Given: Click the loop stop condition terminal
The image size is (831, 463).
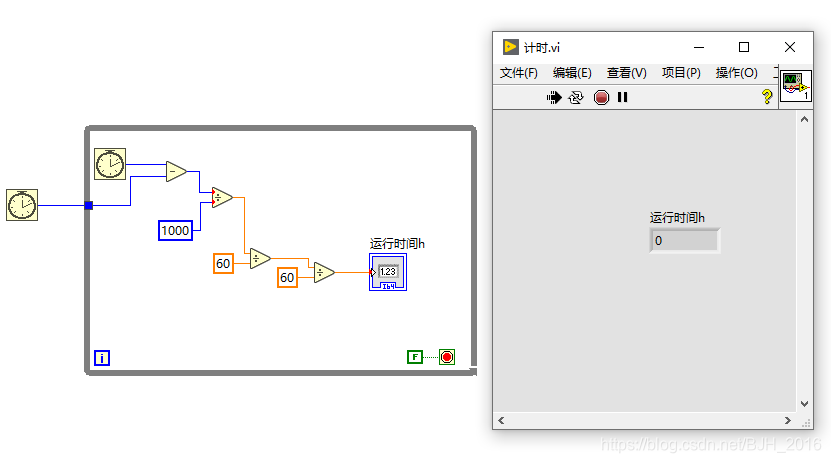Looking at the screenshot, I should coord(447,357).
